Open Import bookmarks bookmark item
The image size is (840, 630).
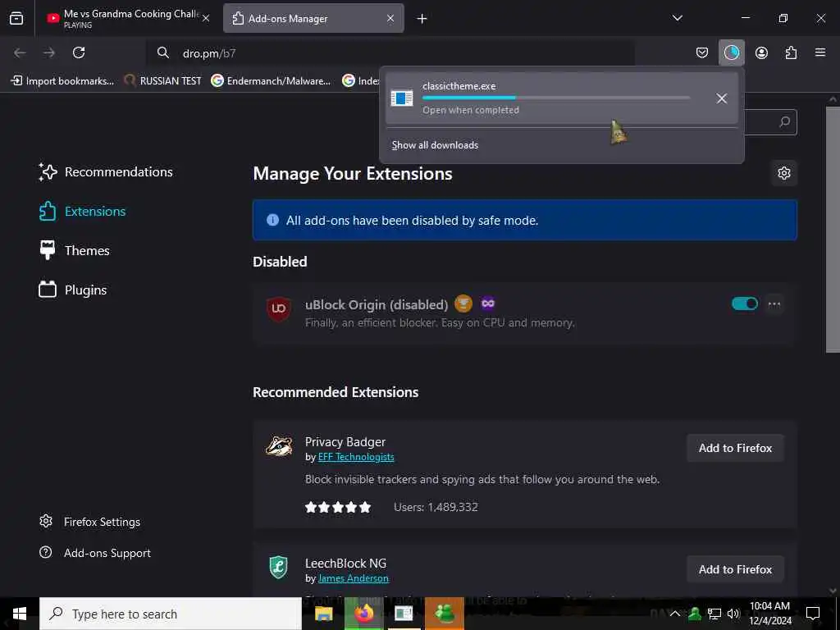[62, 81]
